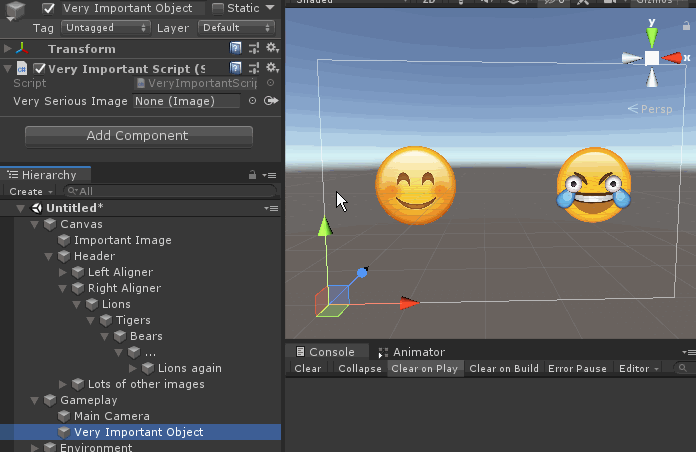The width and height of the screenshot is (696, 452).
Task: Select Very Important Object in Hierarchy
Action: pos(138,432)
